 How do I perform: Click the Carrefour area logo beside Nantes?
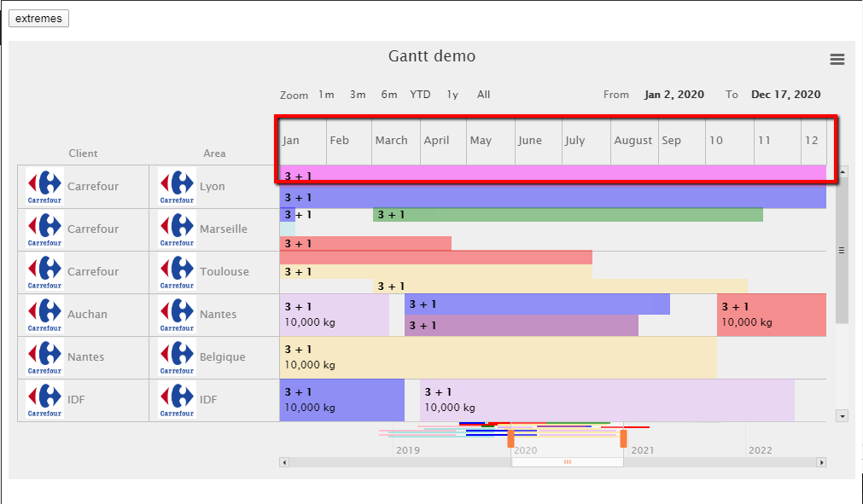coord(176,314)
